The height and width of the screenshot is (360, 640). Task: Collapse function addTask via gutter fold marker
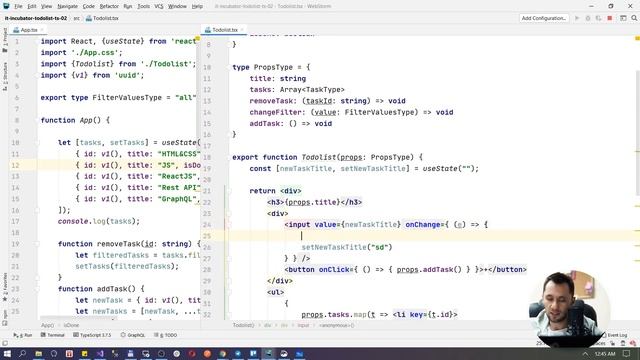point(37,289)
